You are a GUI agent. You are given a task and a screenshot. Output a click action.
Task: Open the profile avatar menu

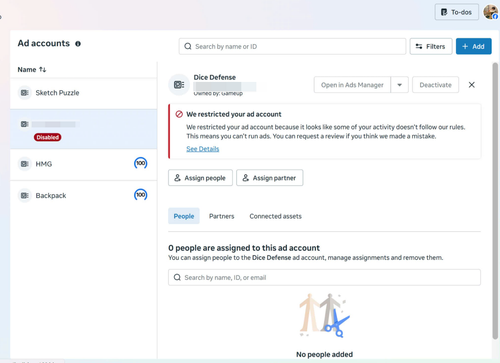[491, 12]
